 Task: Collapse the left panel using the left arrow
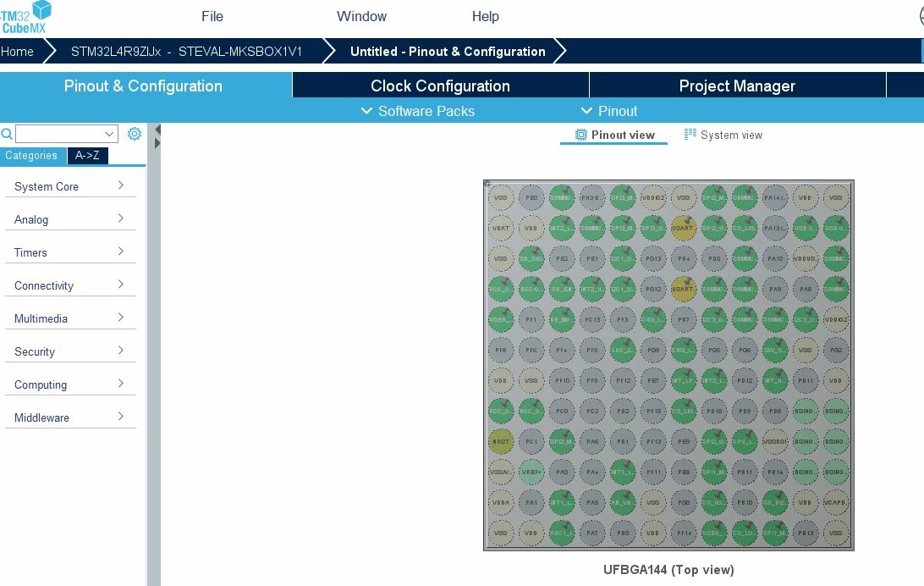tap(157, 130)
